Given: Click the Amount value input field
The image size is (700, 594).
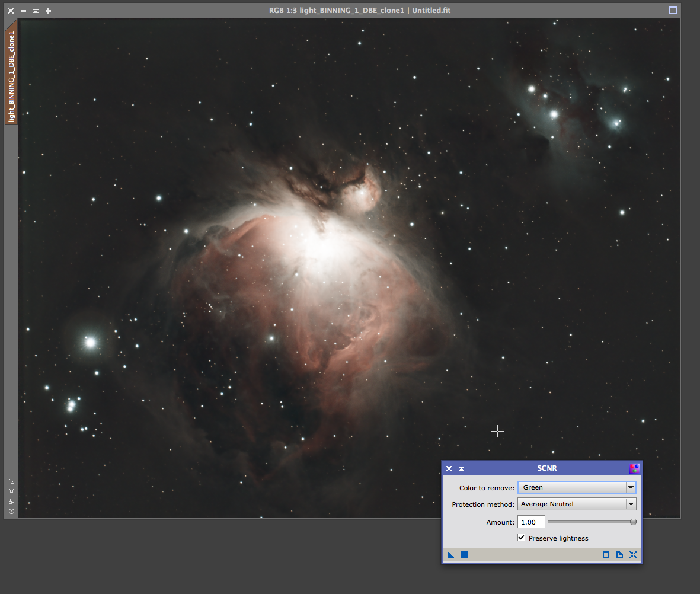Looking at the screenshot, I should [x=531, y=522].
